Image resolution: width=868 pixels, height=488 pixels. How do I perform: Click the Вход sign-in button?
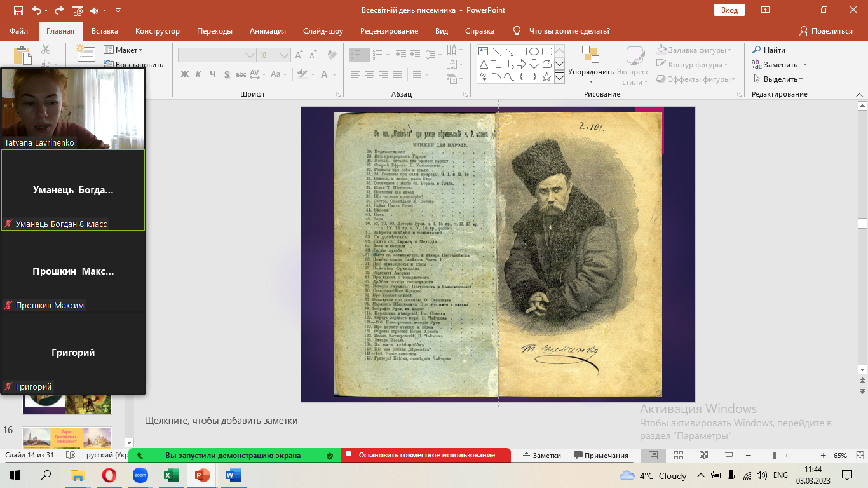point(729,10)
